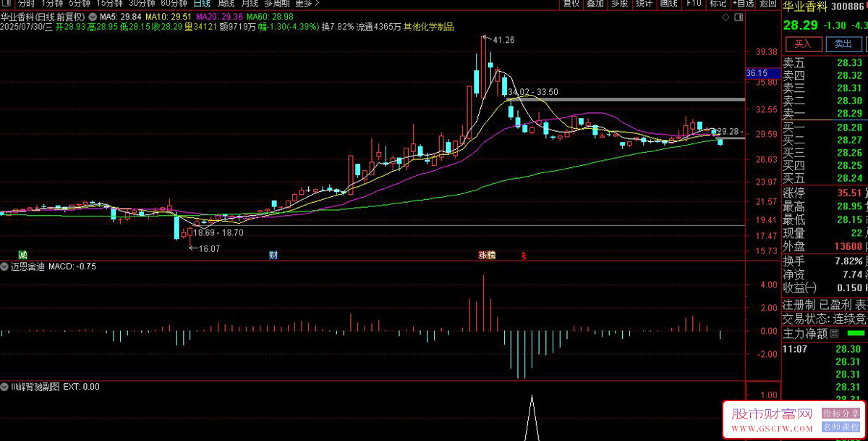Viewport: 868px width, 441px height.
Task: Select the 15分钟 period tab
Action: 110,4
